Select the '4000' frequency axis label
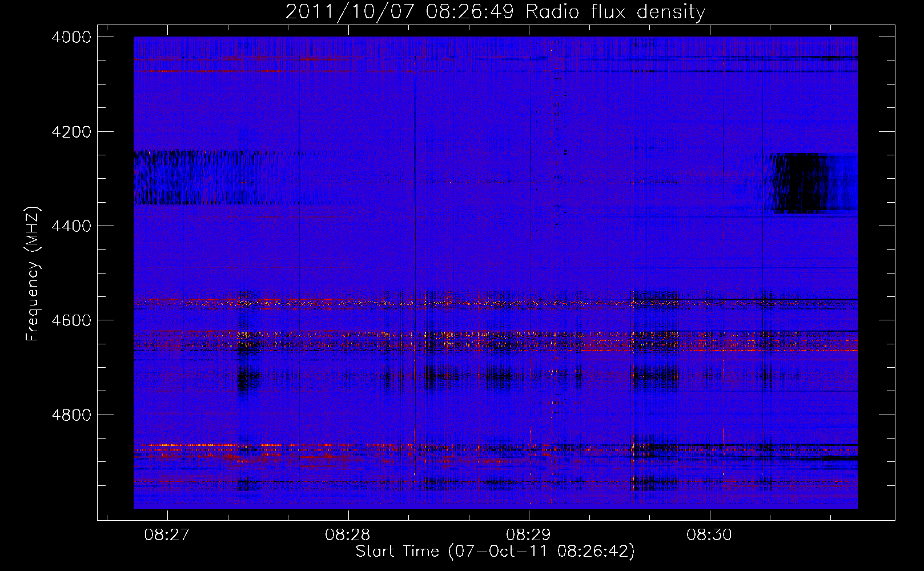Screen dimensions: 924x571 71,37
